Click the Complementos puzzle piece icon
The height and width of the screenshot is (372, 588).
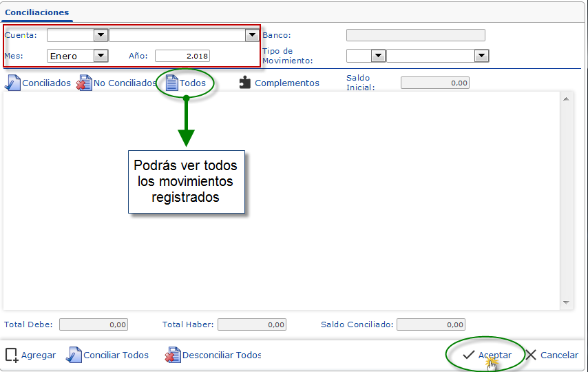tap(245, 83)
